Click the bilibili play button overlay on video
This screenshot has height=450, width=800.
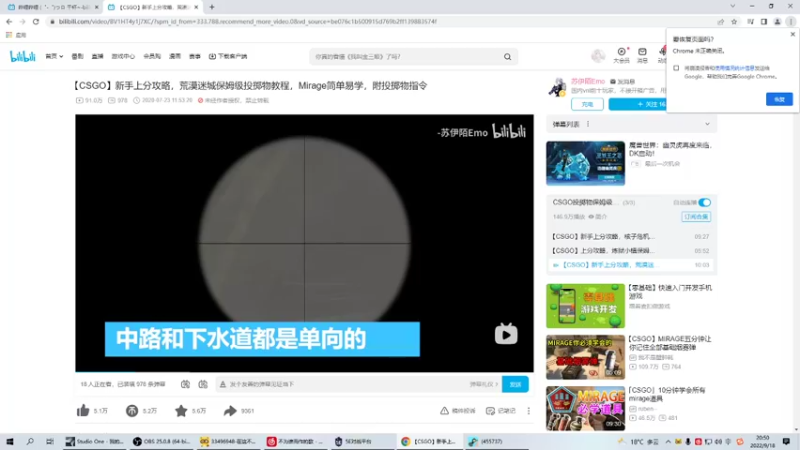506,335
